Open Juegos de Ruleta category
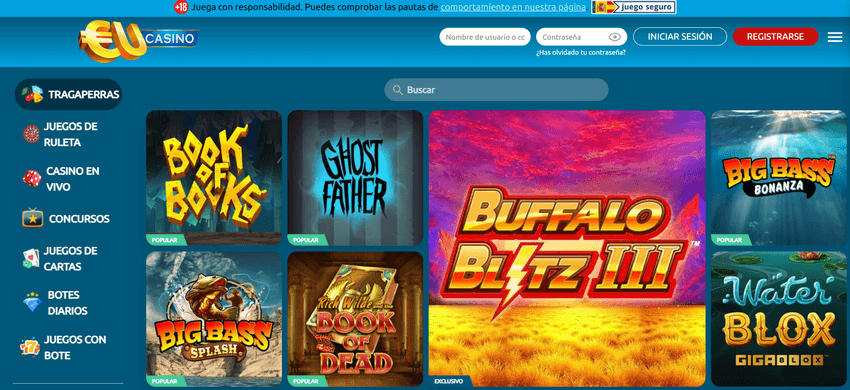The image size is (850, 390). 70,135
